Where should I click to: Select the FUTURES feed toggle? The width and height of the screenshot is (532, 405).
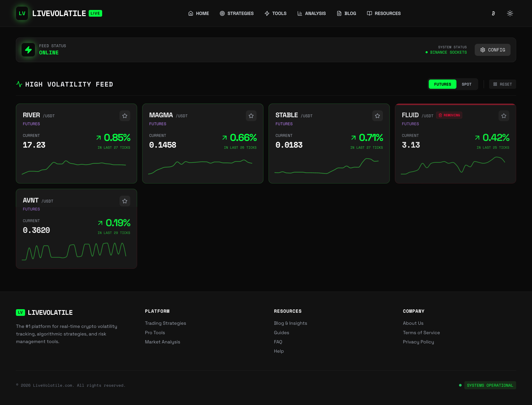(x=442, y=84)
